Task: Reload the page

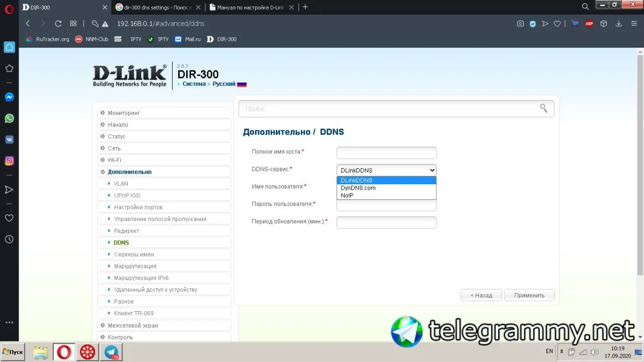Action: 58,24
